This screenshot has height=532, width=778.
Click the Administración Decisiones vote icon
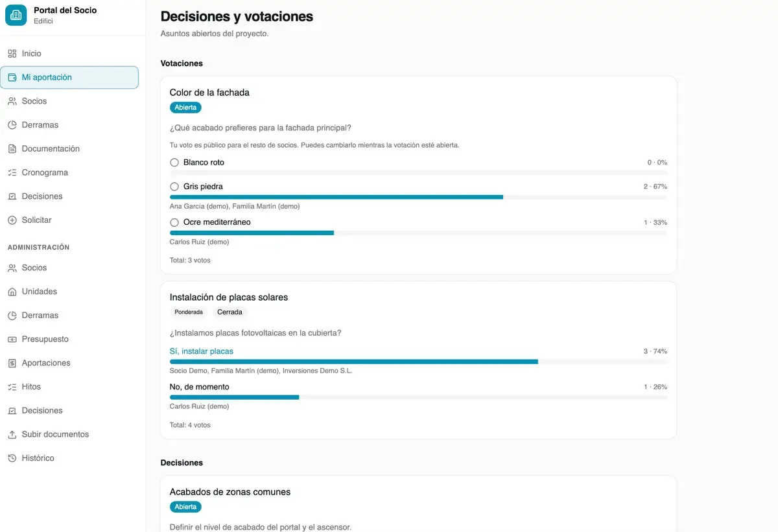click(12, 411)
